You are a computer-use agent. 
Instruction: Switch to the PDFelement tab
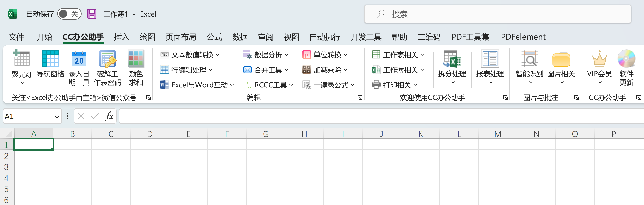(523, 37)
